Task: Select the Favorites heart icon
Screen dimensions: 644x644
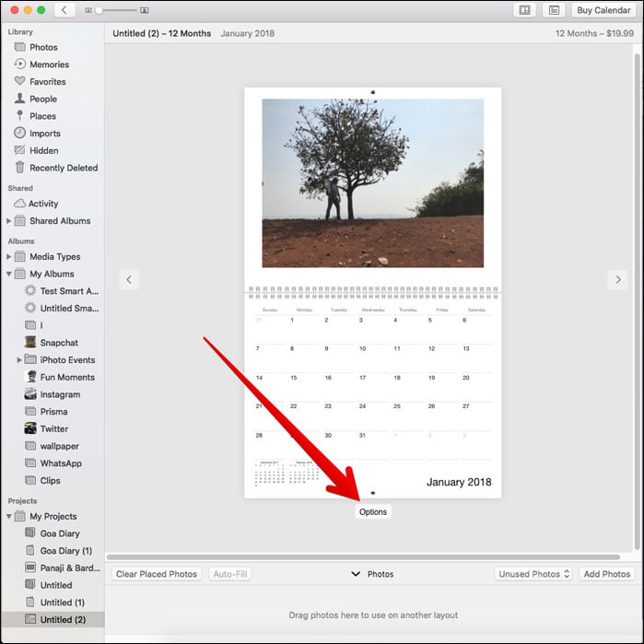Action: (19, 81)
